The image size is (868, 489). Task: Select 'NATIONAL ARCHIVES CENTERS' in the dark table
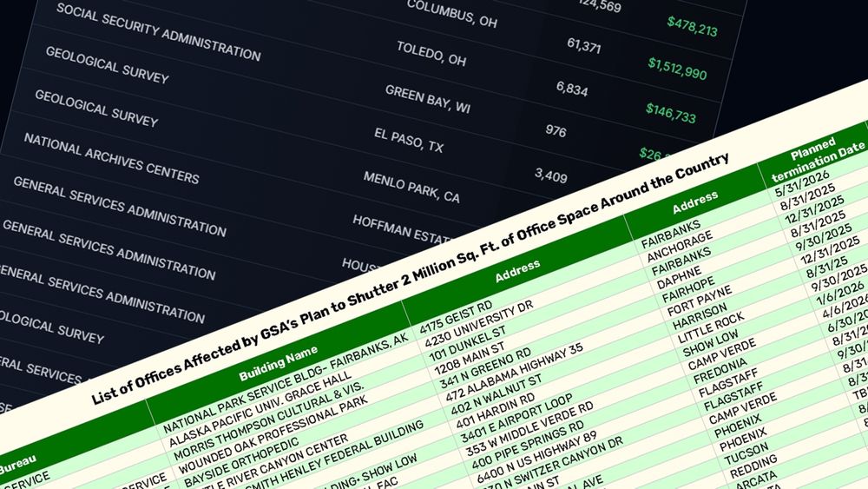111,158
